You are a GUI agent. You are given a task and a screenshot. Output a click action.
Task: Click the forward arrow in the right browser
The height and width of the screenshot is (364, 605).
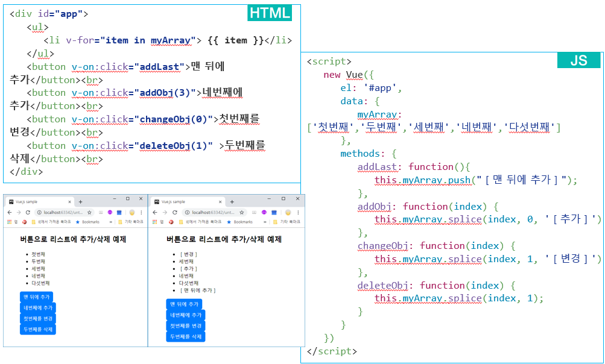[165, 213]
